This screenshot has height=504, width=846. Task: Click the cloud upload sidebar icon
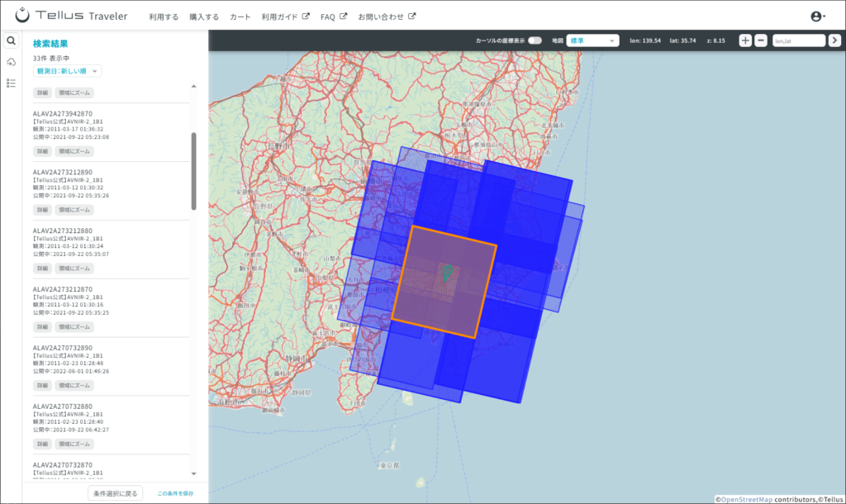point(11,62)
